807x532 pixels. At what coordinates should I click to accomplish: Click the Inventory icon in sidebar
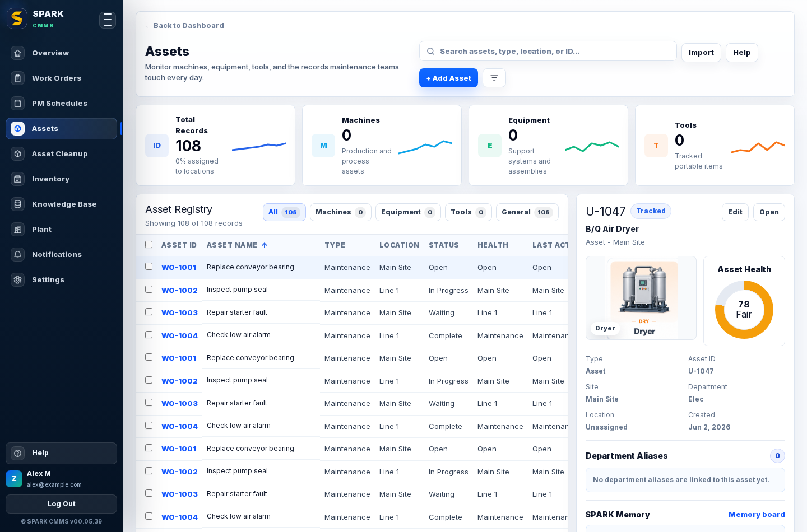coord(18,179)
